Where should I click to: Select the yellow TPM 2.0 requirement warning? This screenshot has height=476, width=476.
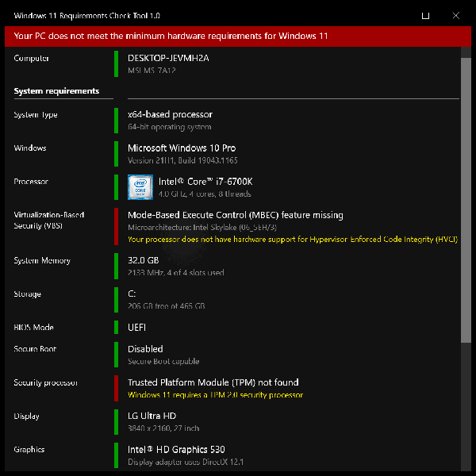click(215, 394)
